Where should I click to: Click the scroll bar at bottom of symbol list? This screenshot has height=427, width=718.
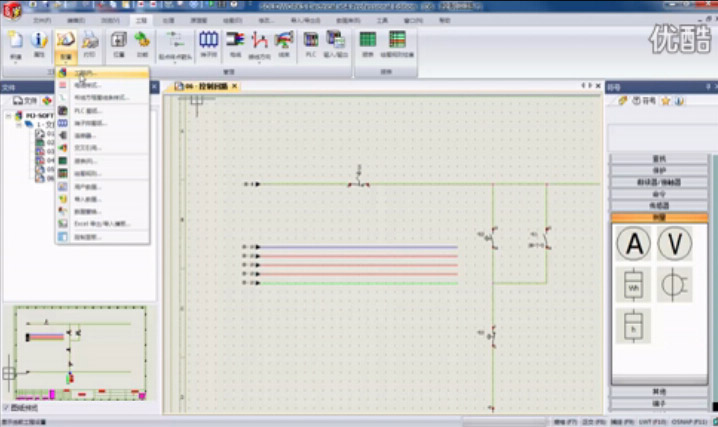point(659,380)
